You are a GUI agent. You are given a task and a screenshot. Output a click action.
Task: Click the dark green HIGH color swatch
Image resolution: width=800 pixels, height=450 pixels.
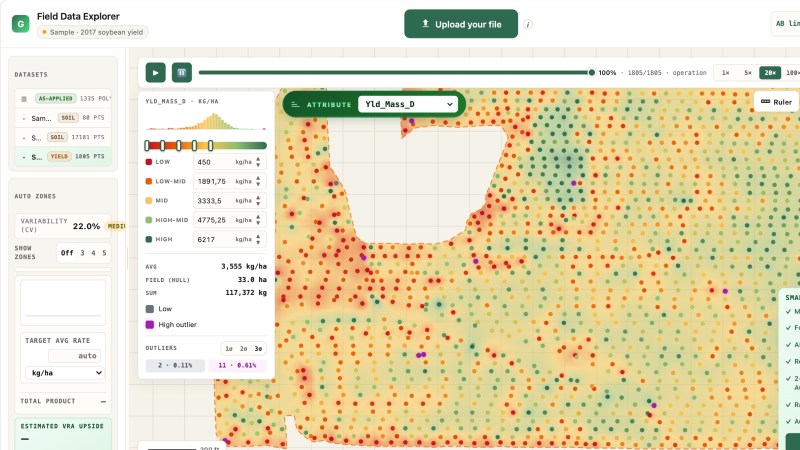click(149, 239)
